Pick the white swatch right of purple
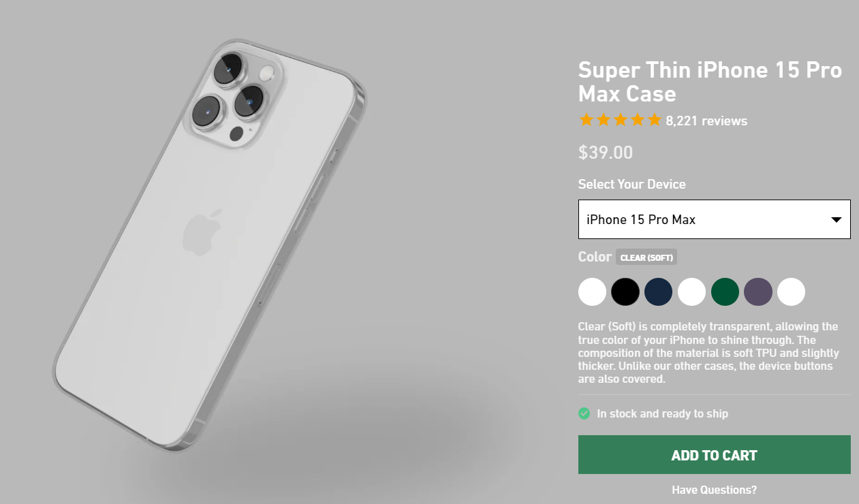859x504 pixels. (x=791, y=292)
